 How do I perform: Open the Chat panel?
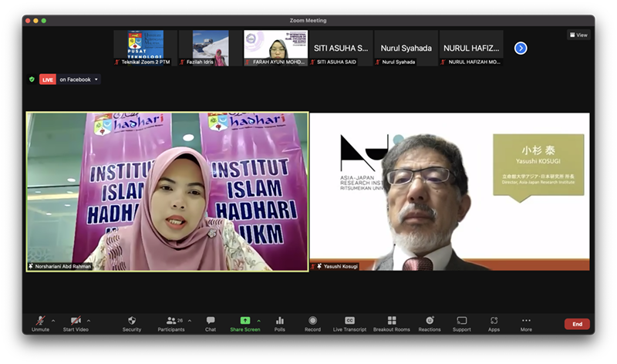[x=211, y=321]
